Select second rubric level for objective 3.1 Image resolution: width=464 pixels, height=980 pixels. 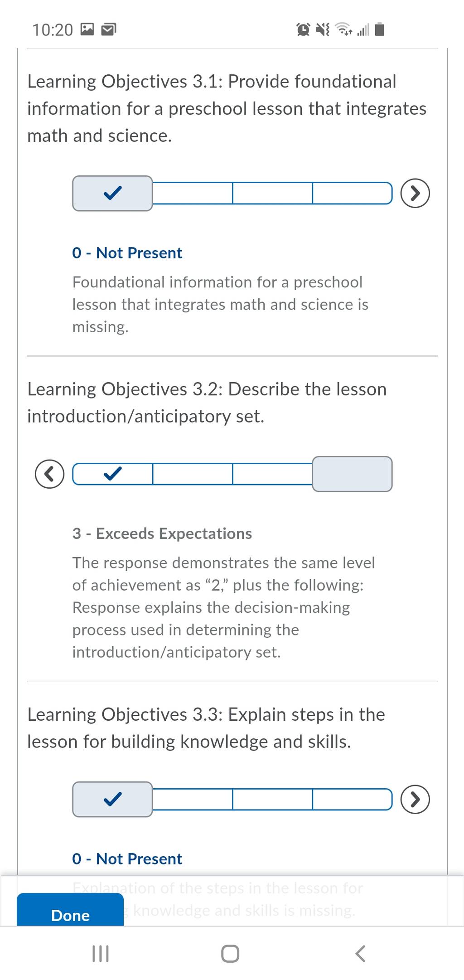point(193,194)
